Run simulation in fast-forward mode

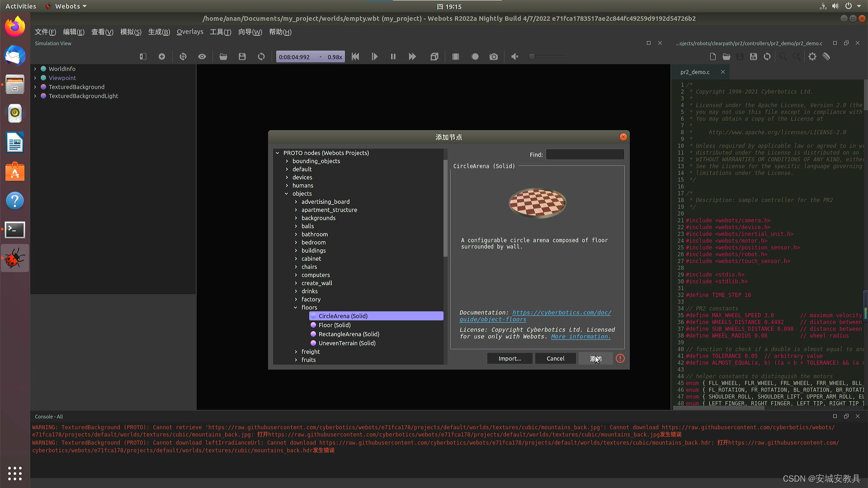pyautogui.click(x=412, y=56)
